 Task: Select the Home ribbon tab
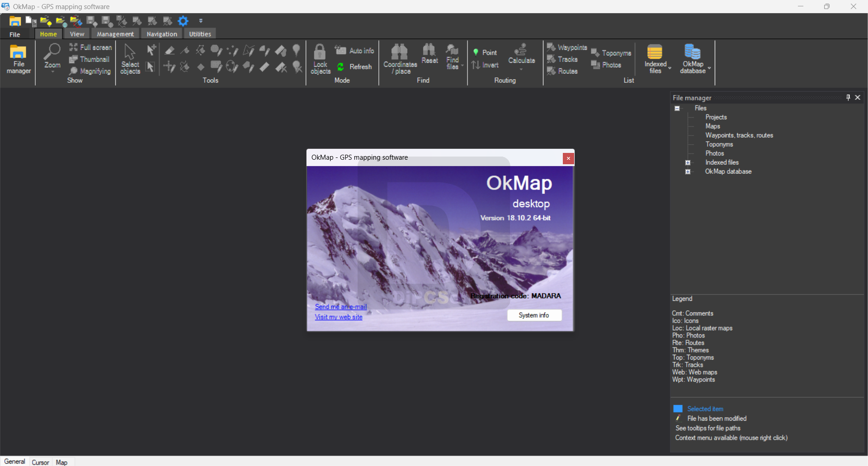48,34
